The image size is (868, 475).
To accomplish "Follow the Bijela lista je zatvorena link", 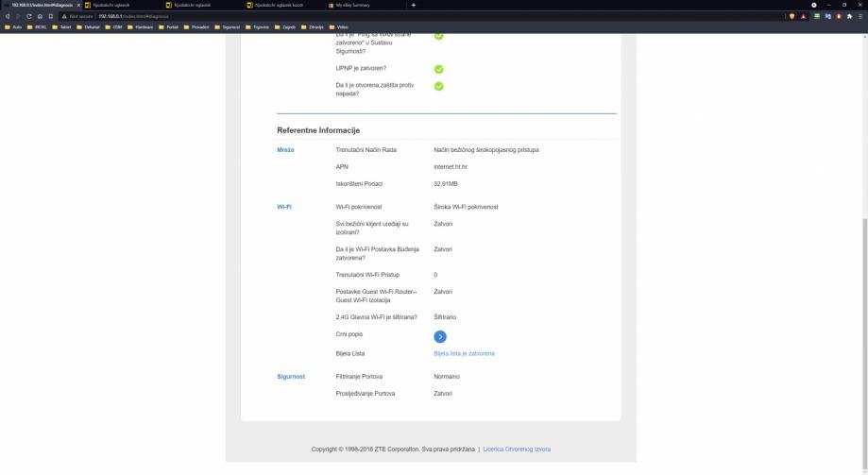I will tap(464, 353).
